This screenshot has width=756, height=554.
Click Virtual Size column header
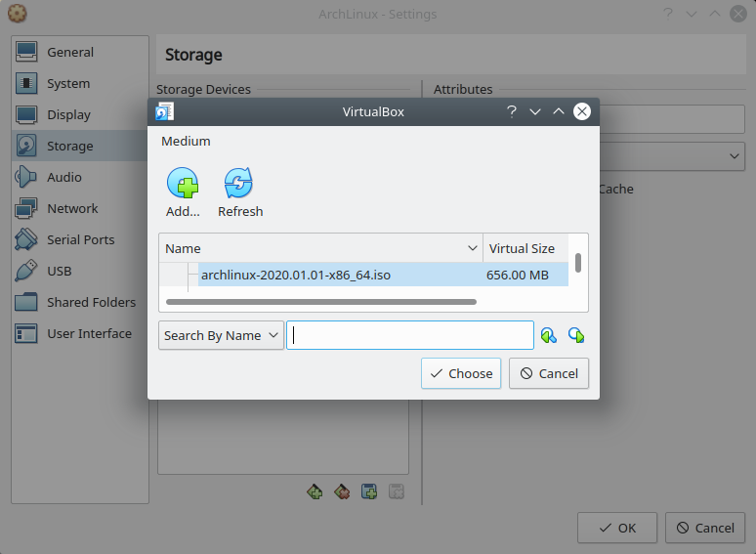point(525,248)
